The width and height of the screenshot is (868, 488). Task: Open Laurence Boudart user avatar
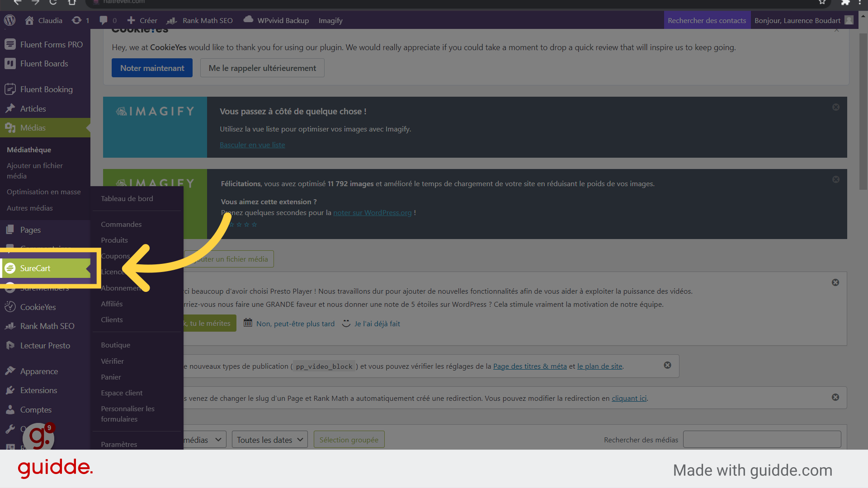point(849,20)
